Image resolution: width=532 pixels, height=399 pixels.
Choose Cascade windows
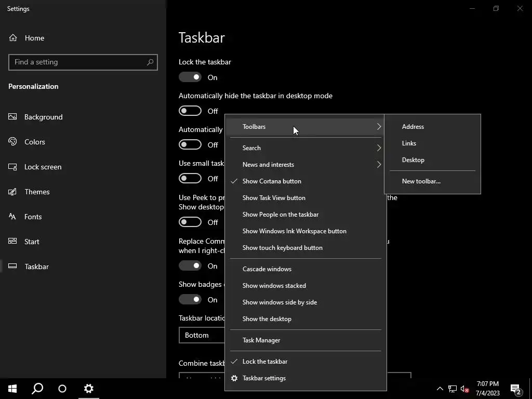pos(305,269)
